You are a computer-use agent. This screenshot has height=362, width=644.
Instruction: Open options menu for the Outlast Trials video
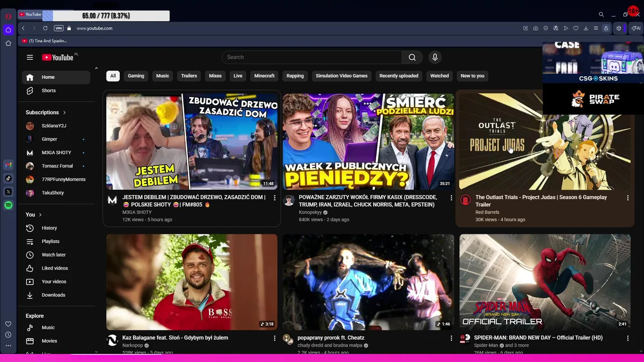pyautogui.click(x=627, y=198)
